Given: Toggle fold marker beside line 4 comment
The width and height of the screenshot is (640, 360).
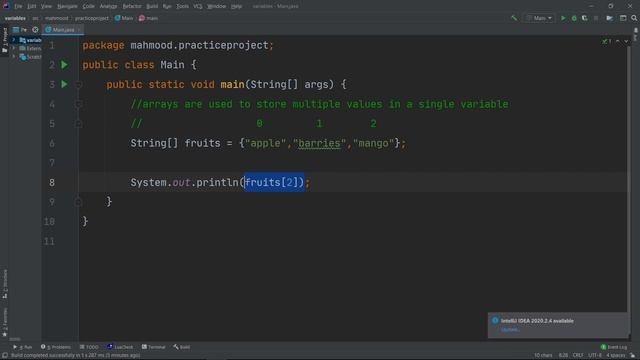Looking at the screenshot, I should point(78,104).
